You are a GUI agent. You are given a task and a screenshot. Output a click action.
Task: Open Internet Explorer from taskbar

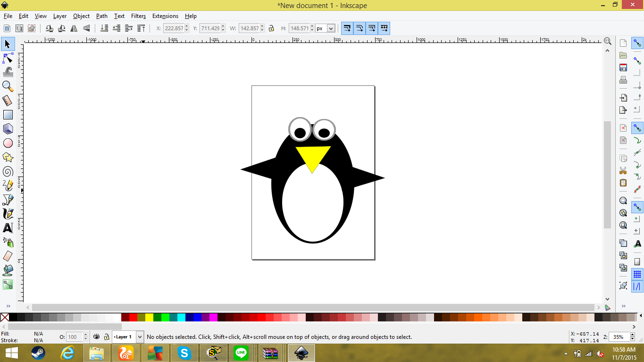pos(67,353)
